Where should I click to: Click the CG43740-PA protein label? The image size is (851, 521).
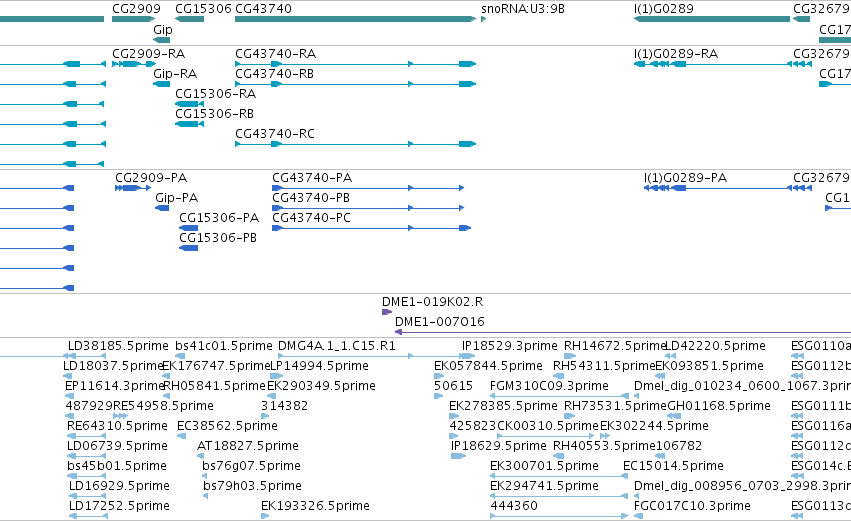click(x=312, y=178)
